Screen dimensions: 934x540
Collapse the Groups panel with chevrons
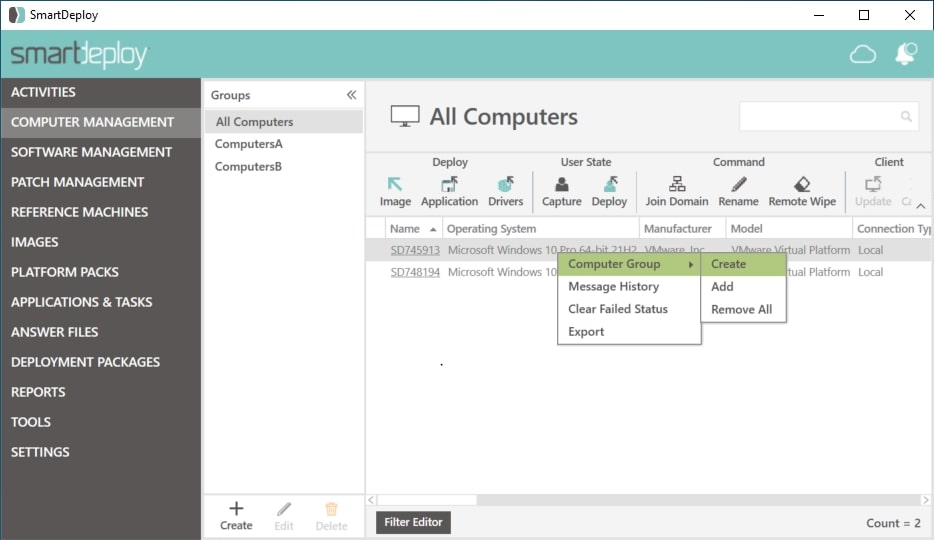pos(351,95)
